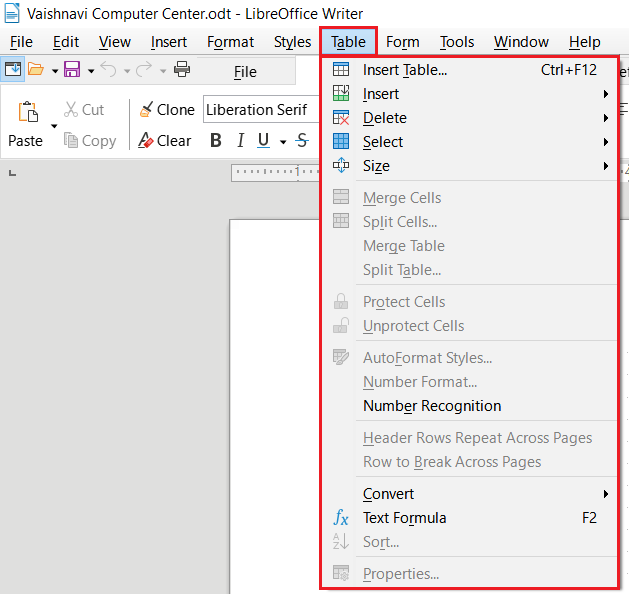Click the Print icon
629x594 pixels.
pos(182,69)
